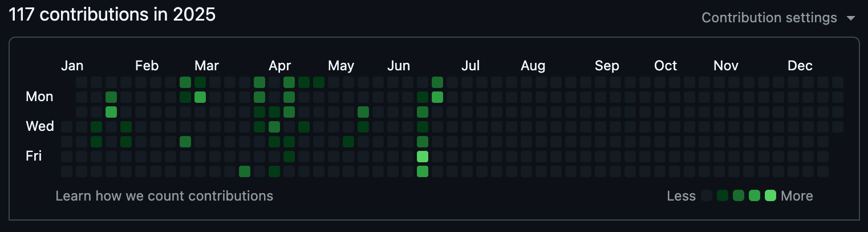868x232 pixels.
Task: Click the lightest green Friday cell in June
Action: (x=423, y=156)
